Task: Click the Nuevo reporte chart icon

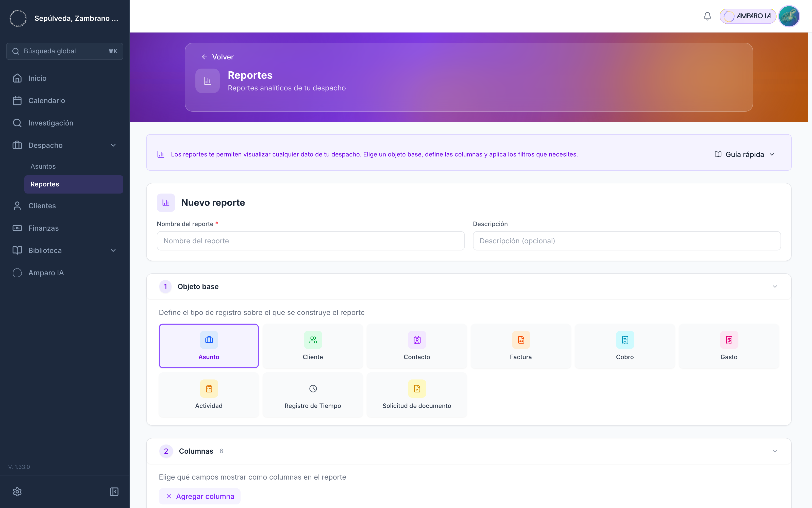Action: pyautogui.click(x=166, y=203)
